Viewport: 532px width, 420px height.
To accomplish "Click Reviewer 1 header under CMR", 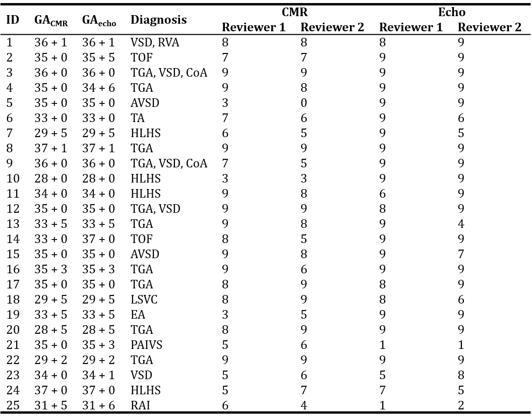I will 254,27.
